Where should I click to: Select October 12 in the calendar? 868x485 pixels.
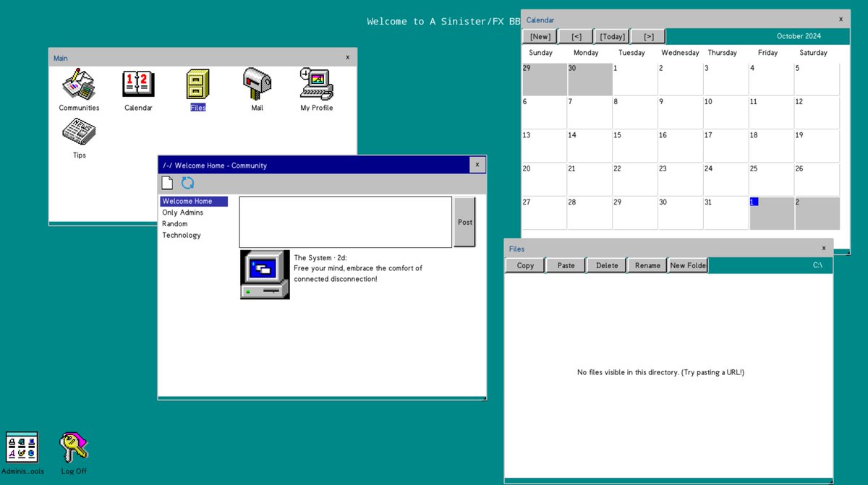[x=817, y=112]
